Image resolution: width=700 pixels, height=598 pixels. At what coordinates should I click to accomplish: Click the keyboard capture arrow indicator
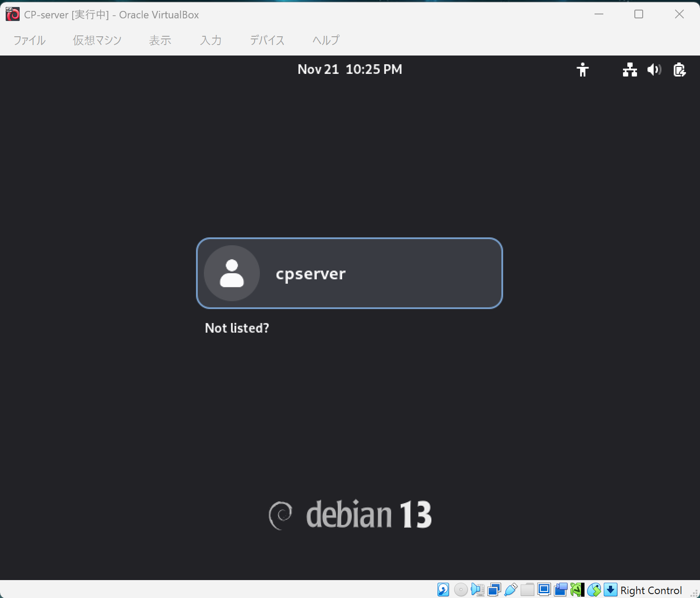pos(610,590)
